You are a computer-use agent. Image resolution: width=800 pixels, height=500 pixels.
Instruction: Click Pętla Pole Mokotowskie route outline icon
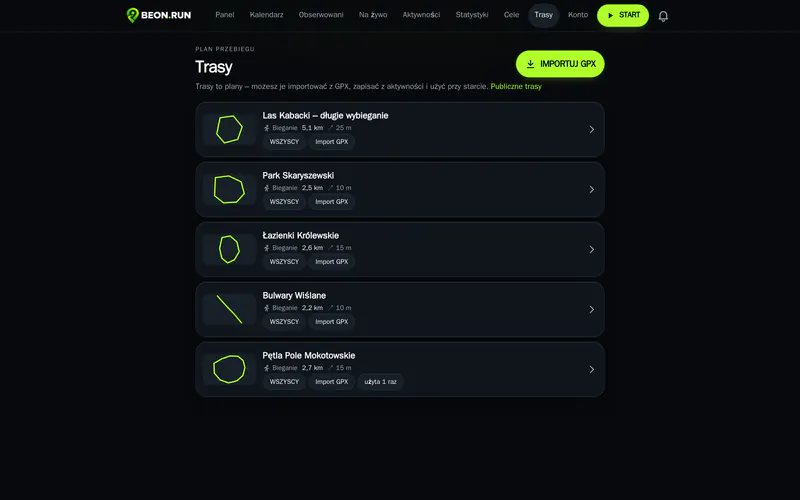pos(229,369)
